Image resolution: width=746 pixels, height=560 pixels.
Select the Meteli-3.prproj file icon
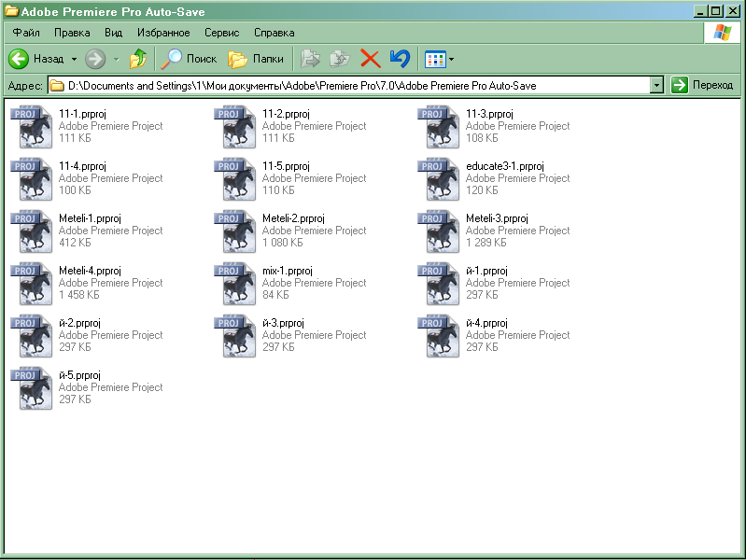tap(439, 231)
